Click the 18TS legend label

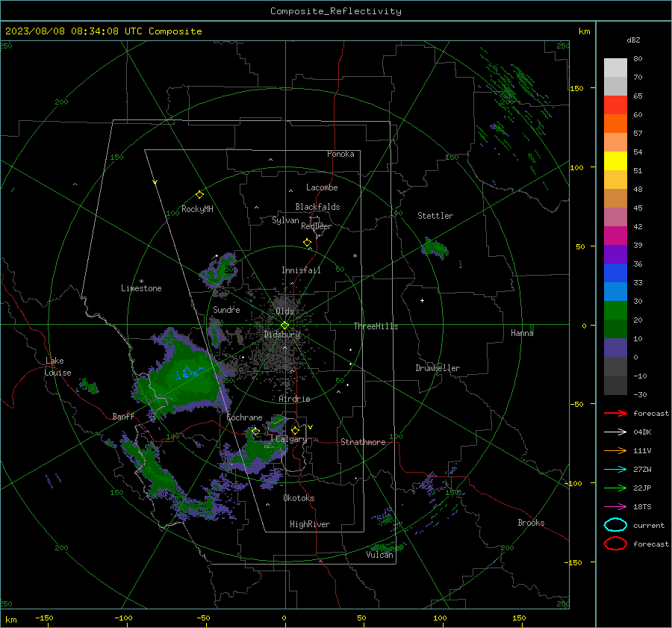click(x=642, y=507)
